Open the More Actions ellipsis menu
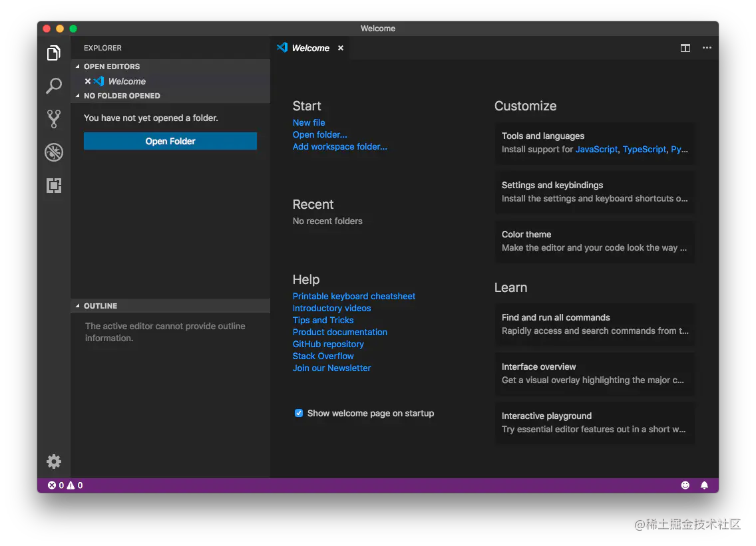Image resolution: width=756 pixels, height=546 pixels. [707, 48]
